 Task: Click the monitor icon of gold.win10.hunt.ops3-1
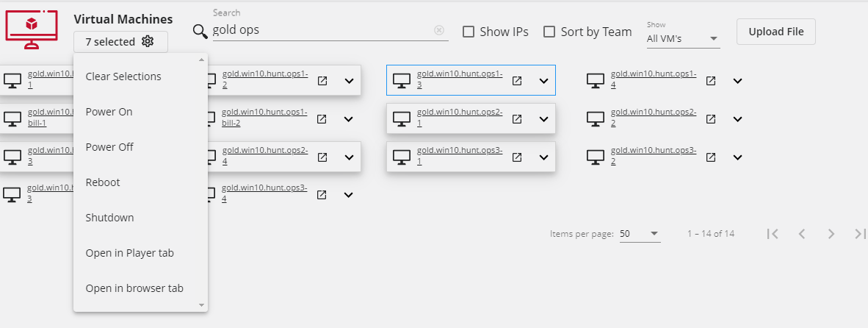tap(401, 157)
